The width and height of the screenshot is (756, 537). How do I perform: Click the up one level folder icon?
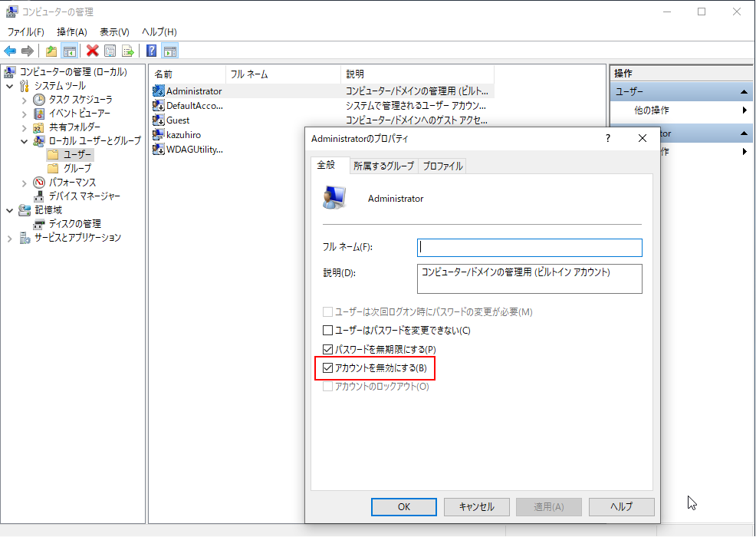(x=51, y=51)
